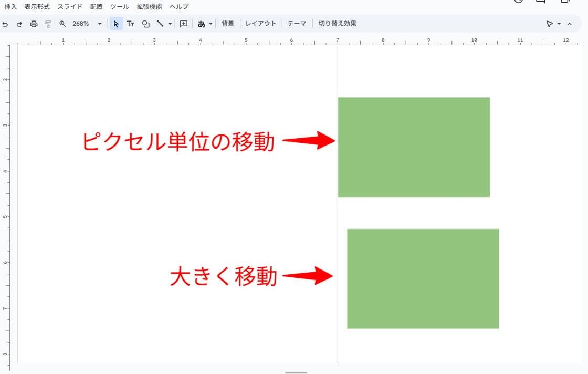Insert a text box with Tт icon
The width and height of the screenshot is (588, 374).
(x=131, y=24)
